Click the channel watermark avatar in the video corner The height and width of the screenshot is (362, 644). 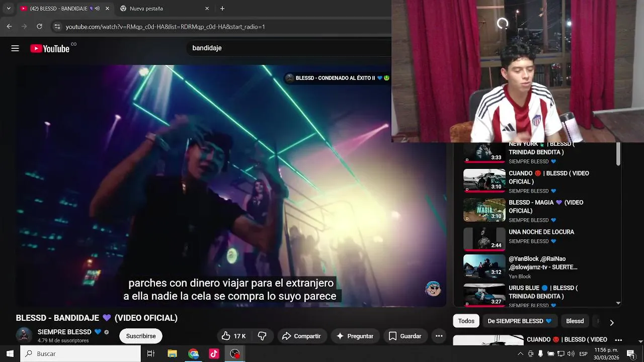433,289
